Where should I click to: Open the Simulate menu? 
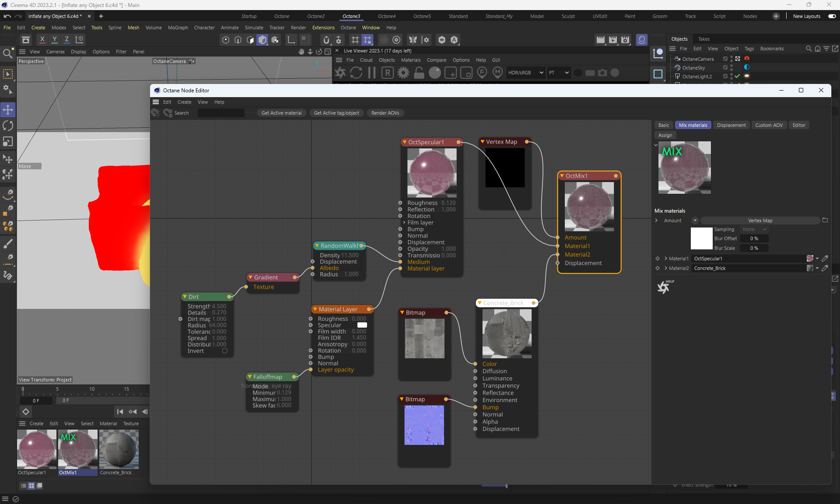click(x=254, y=28)
